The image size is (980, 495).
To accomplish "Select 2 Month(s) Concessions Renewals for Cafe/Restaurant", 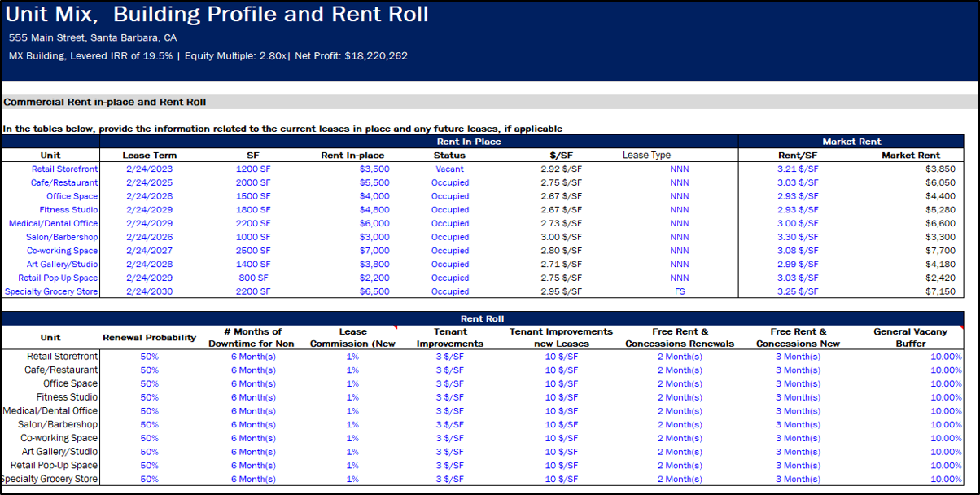I will pos(678,370).
